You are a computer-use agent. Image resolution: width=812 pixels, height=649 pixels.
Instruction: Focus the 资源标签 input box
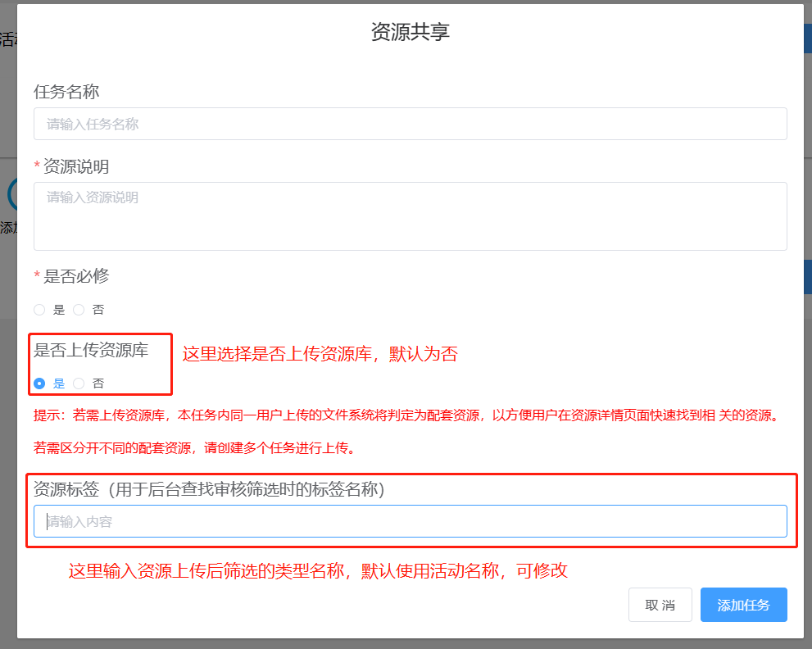(x=410, y=521)
